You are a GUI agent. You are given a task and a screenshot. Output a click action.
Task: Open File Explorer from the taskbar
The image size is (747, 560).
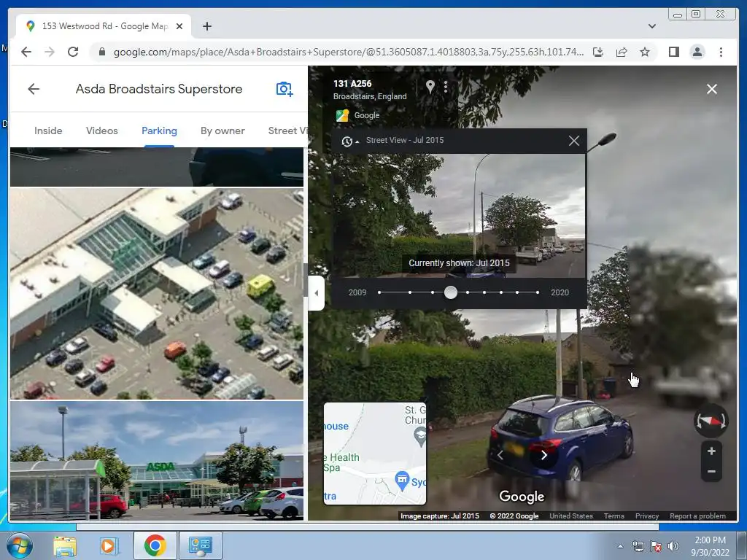click(x=65, y=545)
